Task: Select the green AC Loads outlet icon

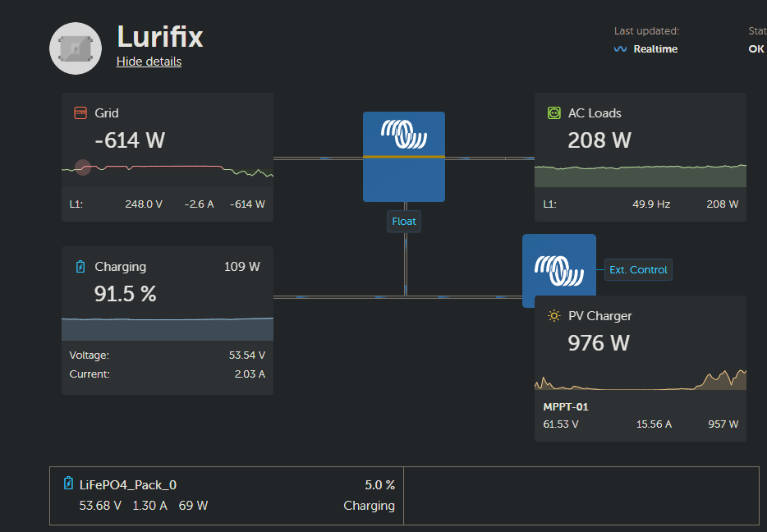Action: [554, 112]
